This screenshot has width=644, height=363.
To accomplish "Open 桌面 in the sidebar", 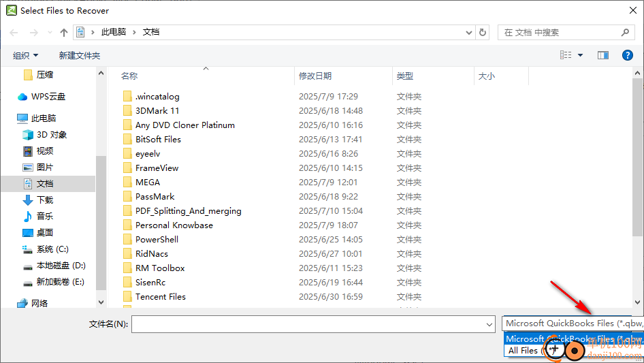I will 45,233.
